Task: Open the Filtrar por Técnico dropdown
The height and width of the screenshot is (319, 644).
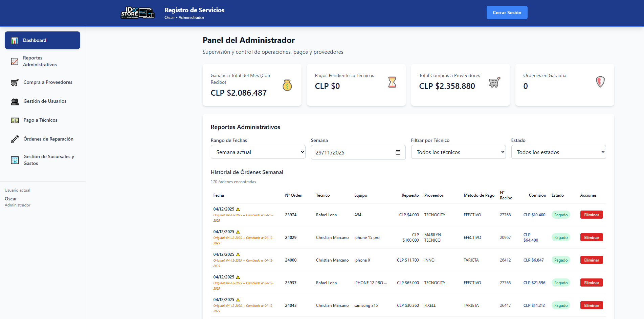Action: click(x=458, y=152)
